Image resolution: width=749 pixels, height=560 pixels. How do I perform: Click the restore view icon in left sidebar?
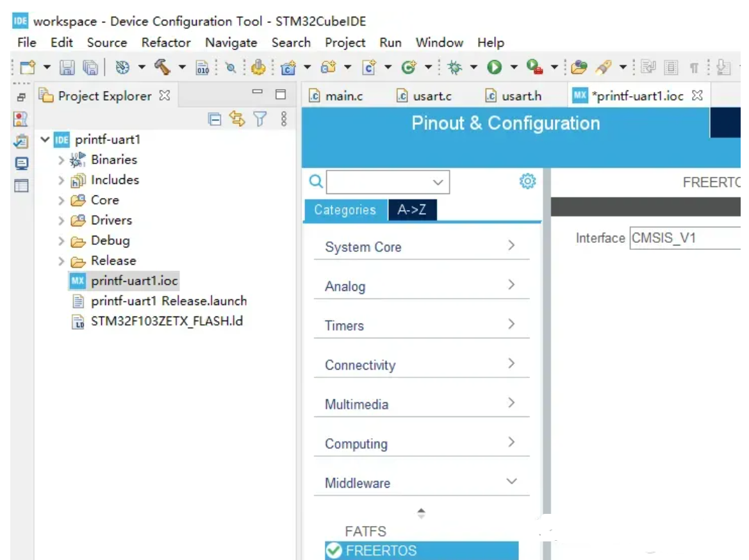21,97
